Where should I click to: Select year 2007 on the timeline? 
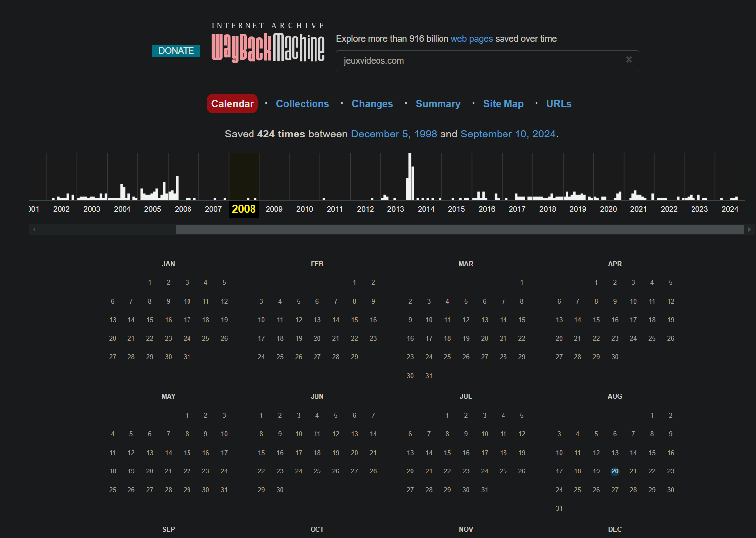213,209
